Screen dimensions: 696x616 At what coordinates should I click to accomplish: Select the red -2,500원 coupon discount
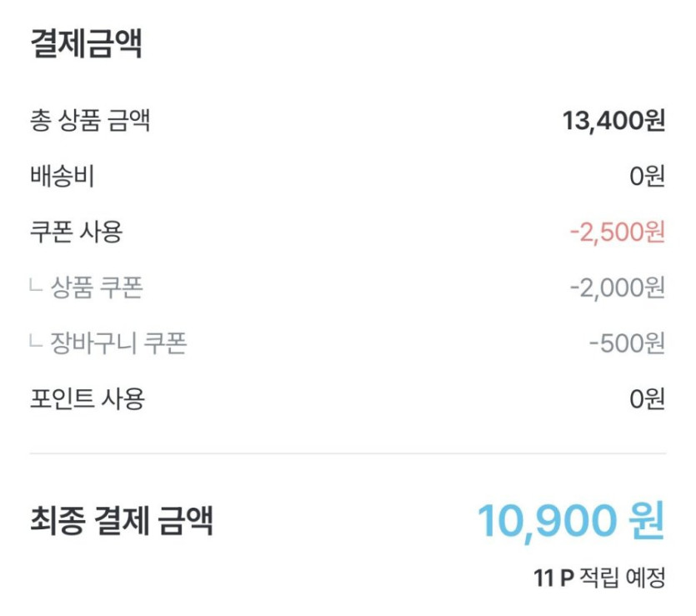pos(617,232)
